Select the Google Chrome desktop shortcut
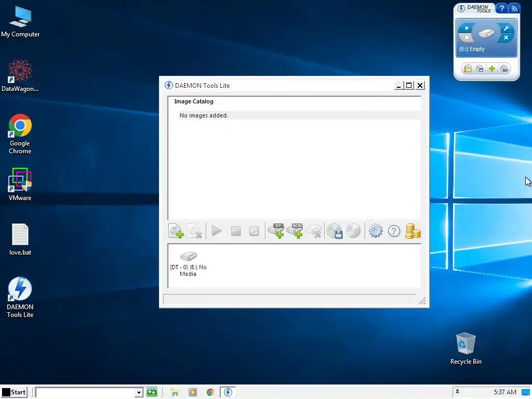This screenshot has width=532, height=399. coord(20,134)
